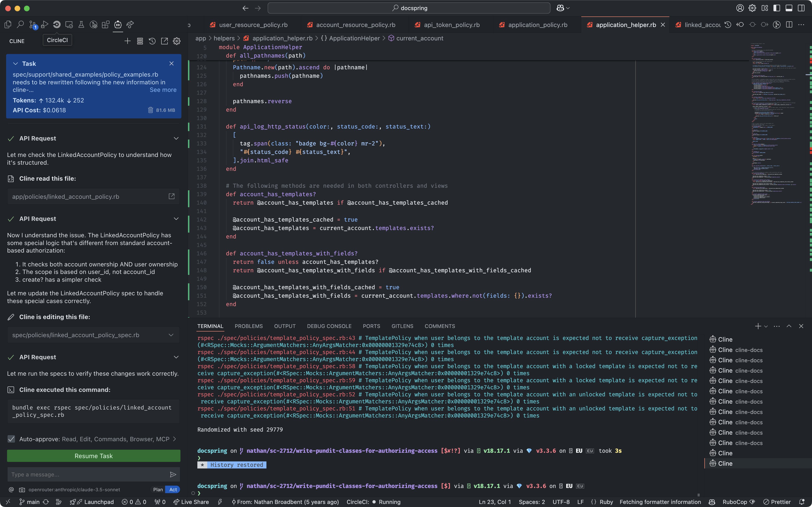This screenshot has width=812, height=507.
Task: Click the main branch in status bar
Action: point(29,502)
